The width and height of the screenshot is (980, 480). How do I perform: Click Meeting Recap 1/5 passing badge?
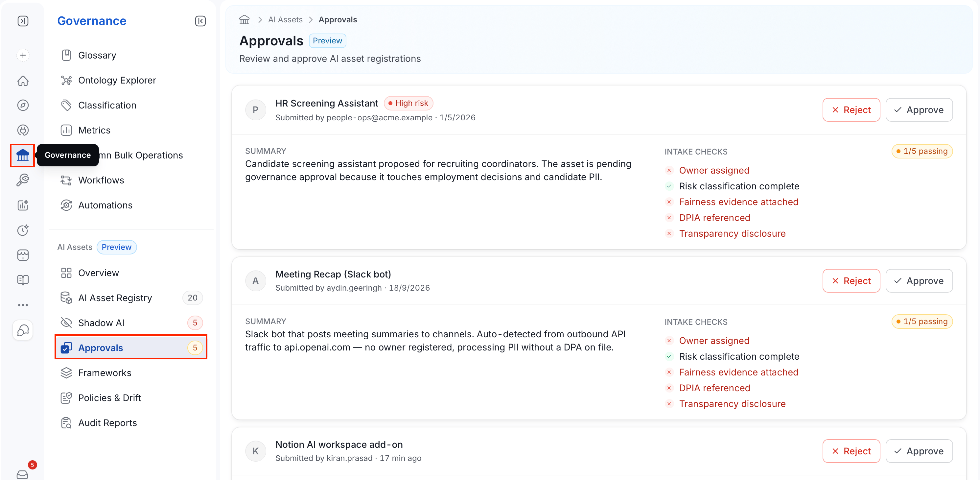tap(922, 321)
